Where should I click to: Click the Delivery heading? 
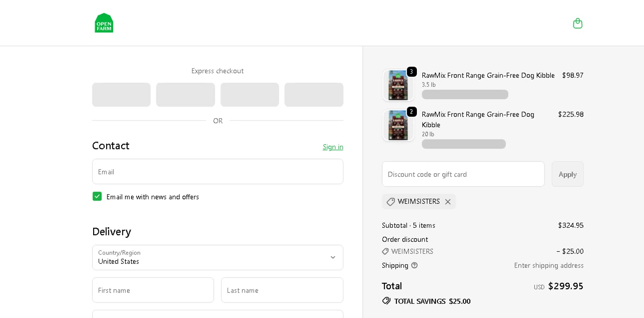tap(112, 232)
